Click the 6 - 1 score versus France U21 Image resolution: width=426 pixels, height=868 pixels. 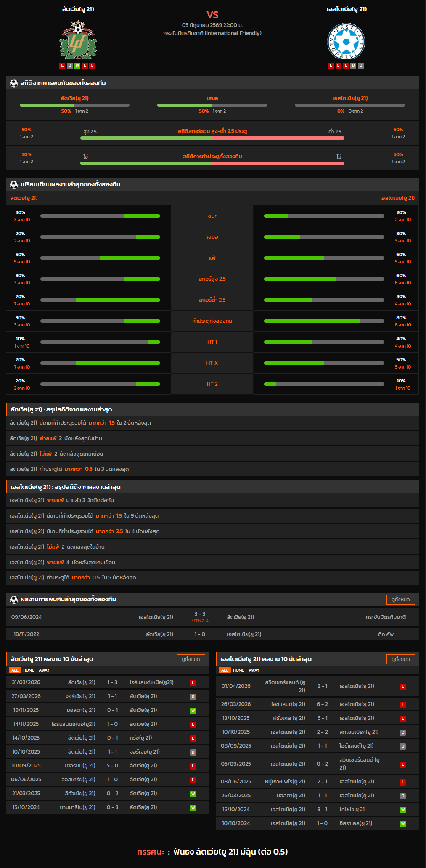[323, 718]
